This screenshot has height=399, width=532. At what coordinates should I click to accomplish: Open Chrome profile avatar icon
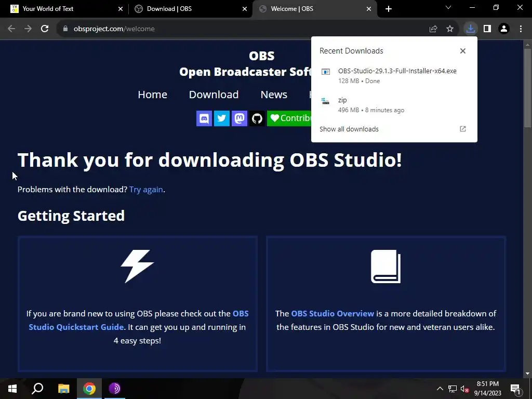coord(504,29)
